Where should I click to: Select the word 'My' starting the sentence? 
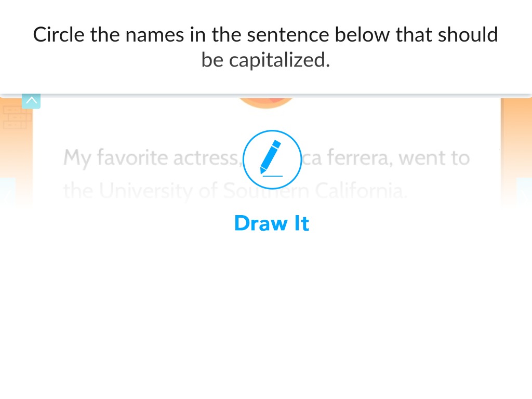77,158
